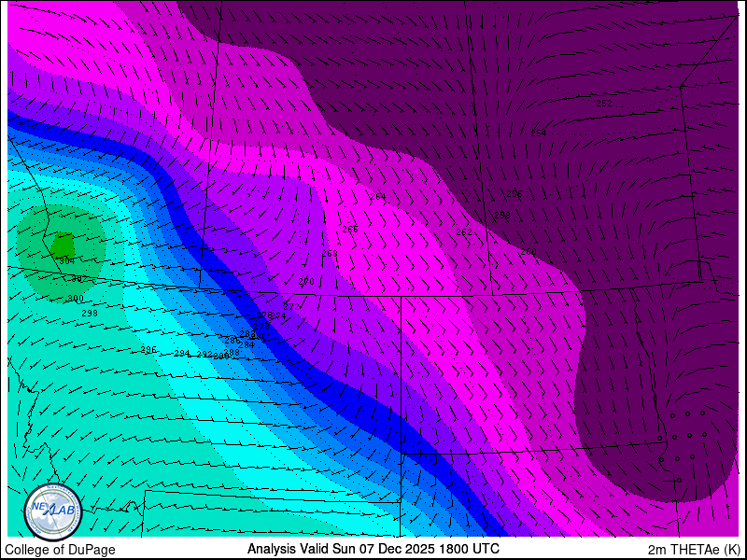Select the 260 contour label
The width and height of the screenshot is (747, 560).
click(529, 252)
